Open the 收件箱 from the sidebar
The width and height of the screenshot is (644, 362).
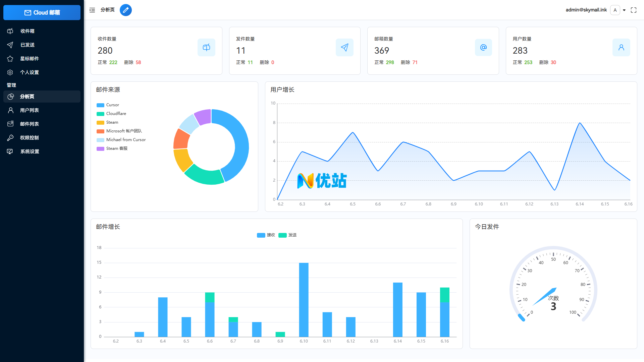(x=27, y=31)
